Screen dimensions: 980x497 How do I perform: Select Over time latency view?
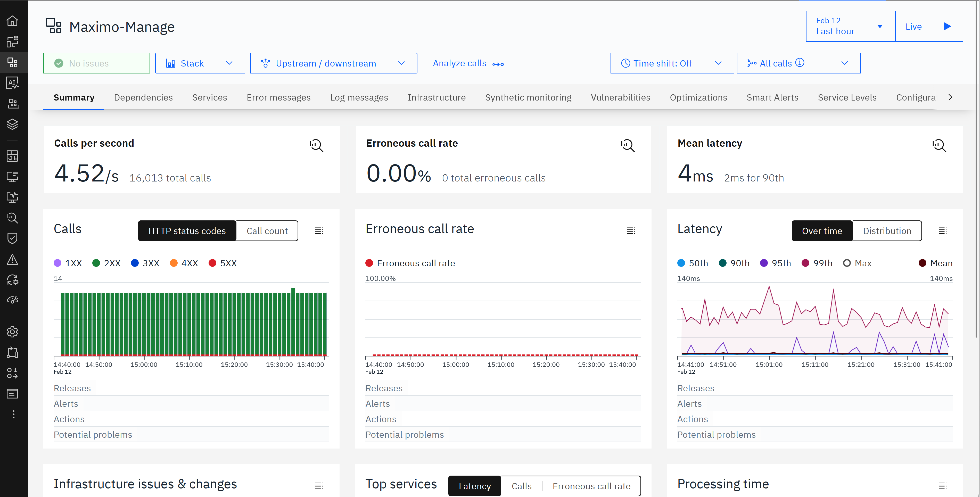point(822,231)
